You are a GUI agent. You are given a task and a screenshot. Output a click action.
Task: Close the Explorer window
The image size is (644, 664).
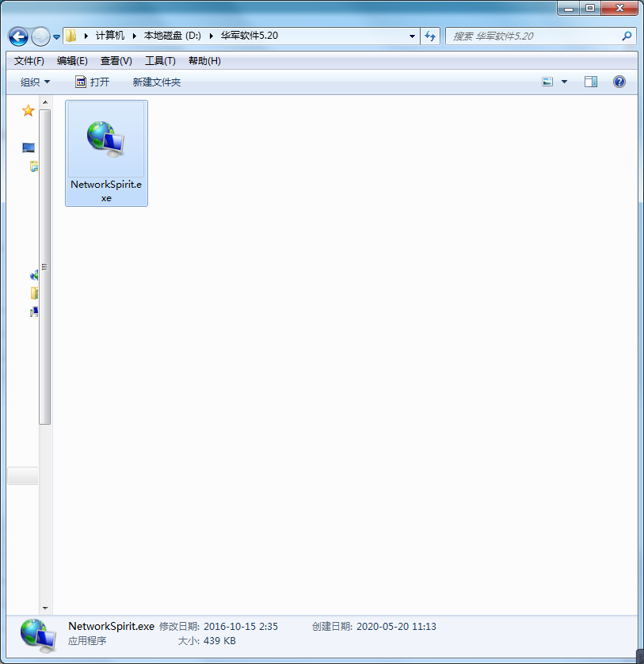point(619,8)
